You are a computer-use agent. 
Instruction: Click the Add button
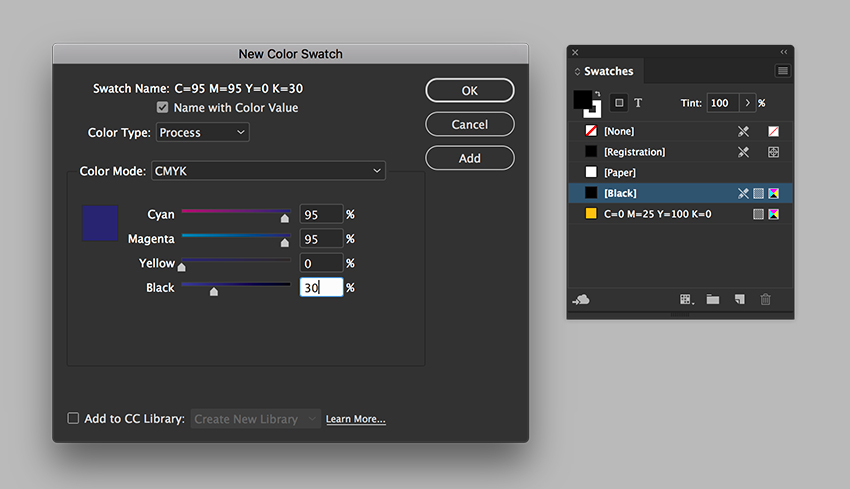(469, 158)
